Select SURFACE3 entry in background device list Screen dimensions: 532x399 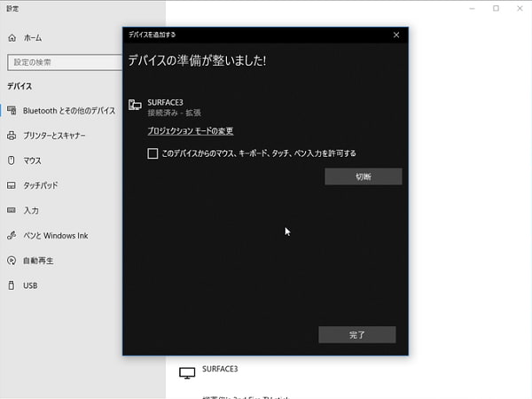coord(220,369)
